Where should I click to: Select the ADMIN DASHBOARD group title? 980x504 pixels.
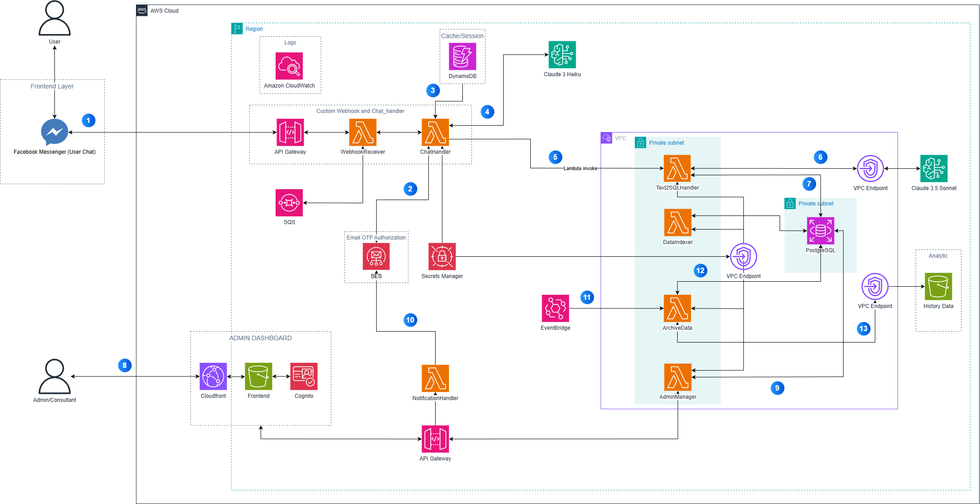(261, 338)
